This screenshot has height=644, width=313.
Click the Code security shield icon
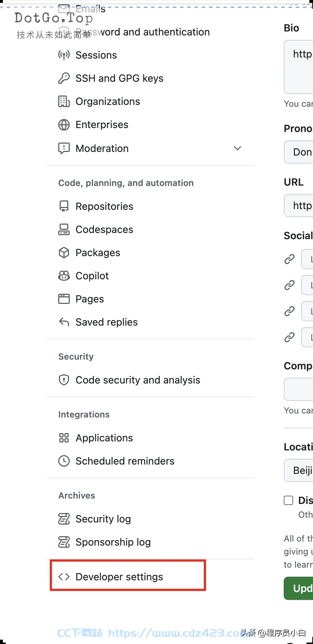tap(64, 380)
